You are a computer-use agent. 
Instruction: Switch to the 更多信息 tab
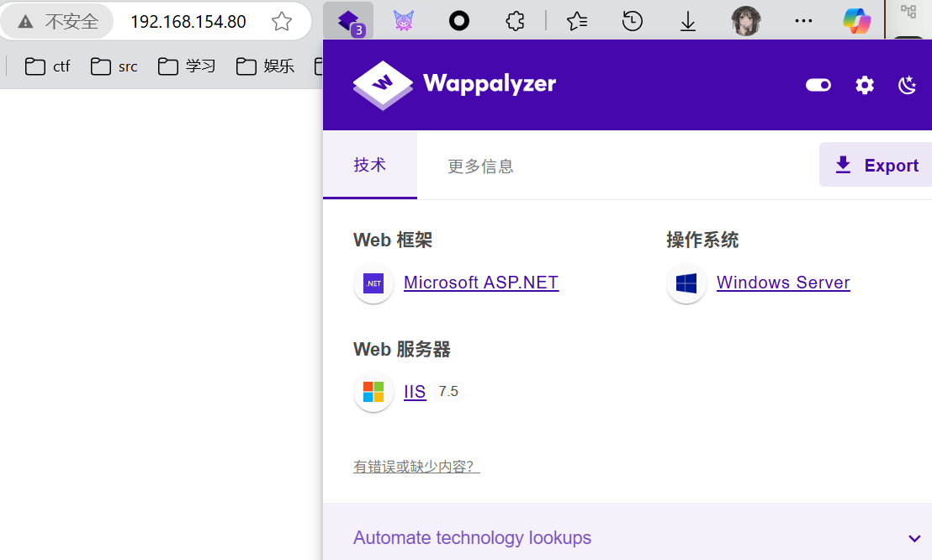[x=480, y=166]
